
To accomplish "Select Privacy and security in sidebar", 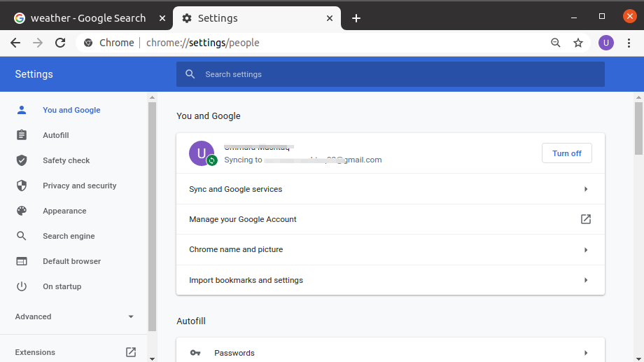I will pos(79,186).
